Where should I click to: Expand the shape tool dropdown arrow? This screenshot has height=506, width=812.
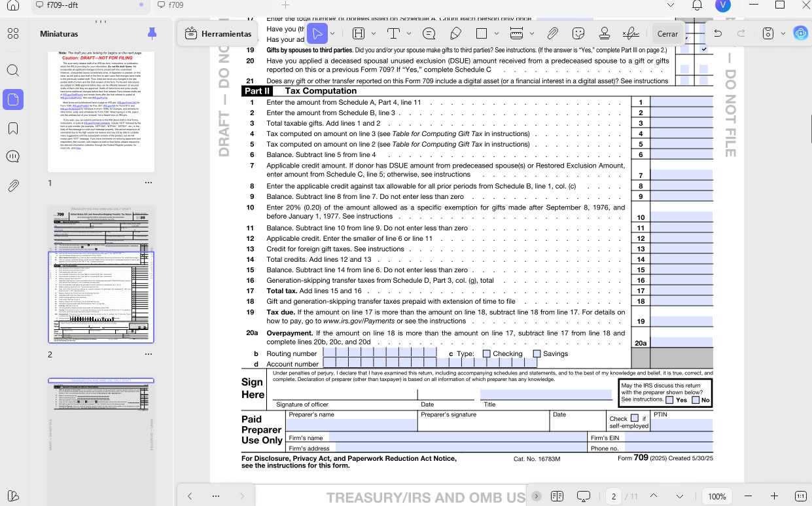point(497,33)
